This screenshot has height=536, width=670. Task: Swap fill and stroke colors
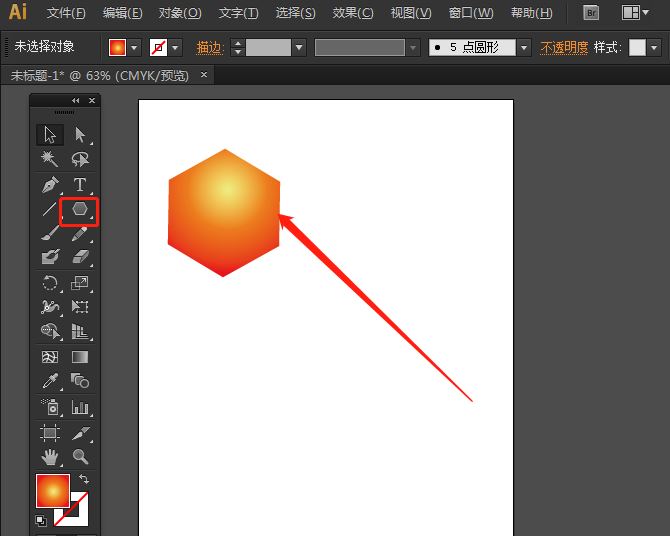point(84,480)
